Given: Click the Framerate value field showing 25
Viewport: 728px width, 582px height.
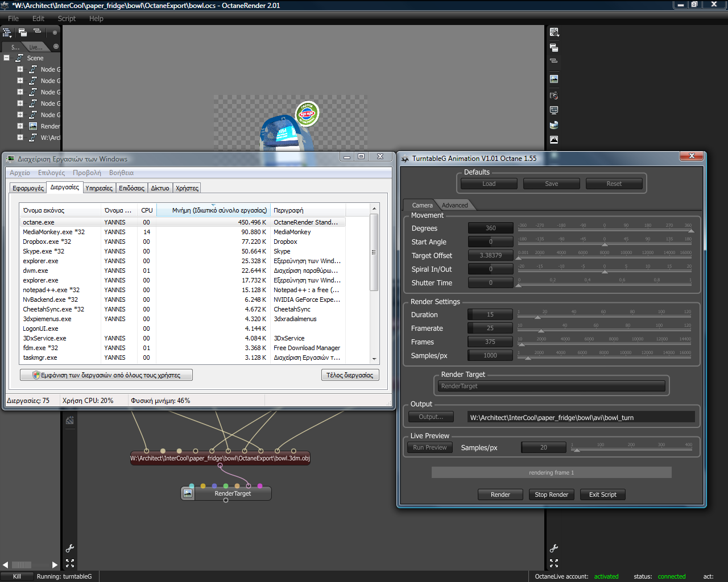Looking at the screenshot, I should click(490, 328).
